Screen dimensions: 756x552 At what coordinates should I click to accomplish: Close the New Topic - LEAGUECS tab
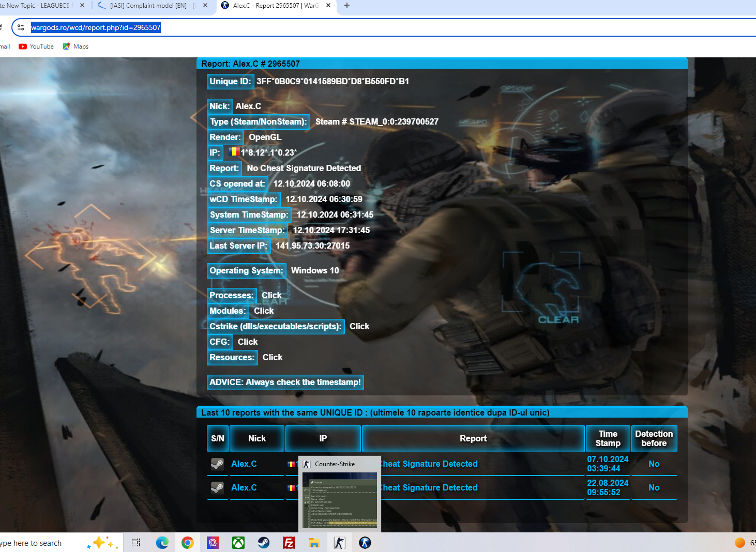(x=82, y=6)
